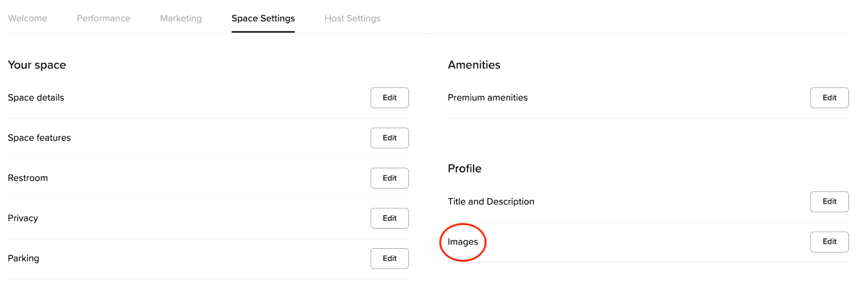Click the Title and Description label text
The height and width of the screenshot is (283, 868).
point(490,202)
